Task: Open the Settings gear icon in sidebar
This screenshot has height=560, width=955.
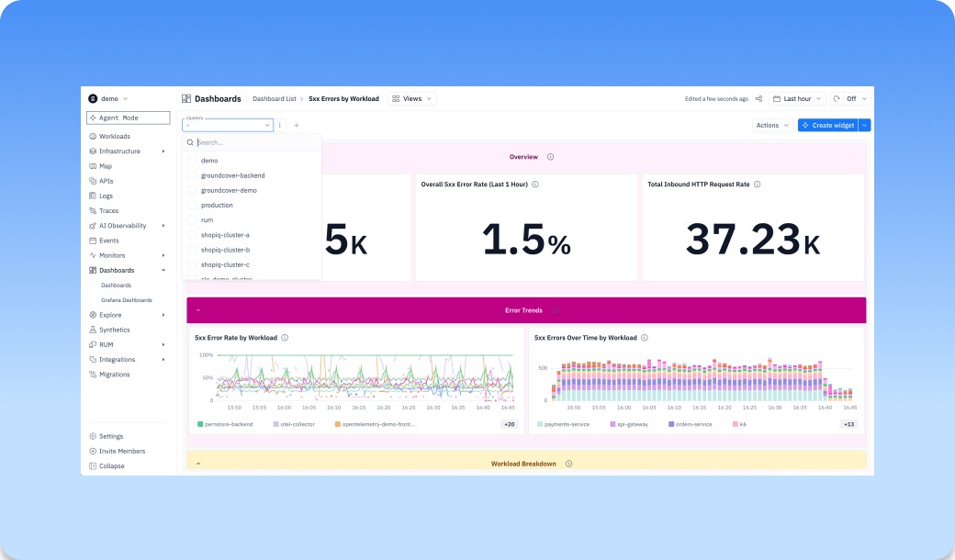Action: coord(93,436)
